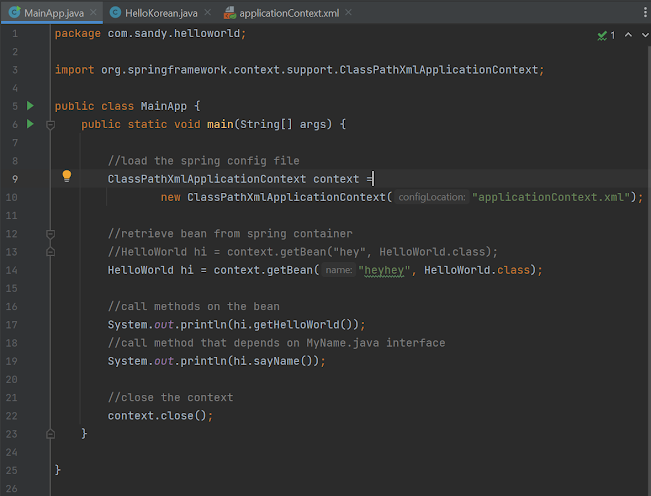This screenshot has width=651, height=496.
Task: Click the "//retrieve bean from spring container" comment
Action: click(x=230, y=234)
